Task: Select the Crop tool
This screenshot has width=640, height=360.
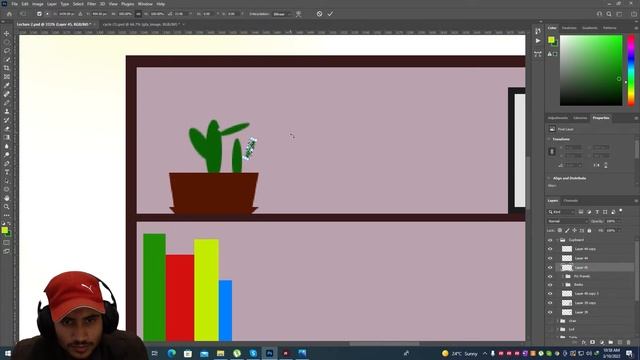Action: tap(7, 68)
